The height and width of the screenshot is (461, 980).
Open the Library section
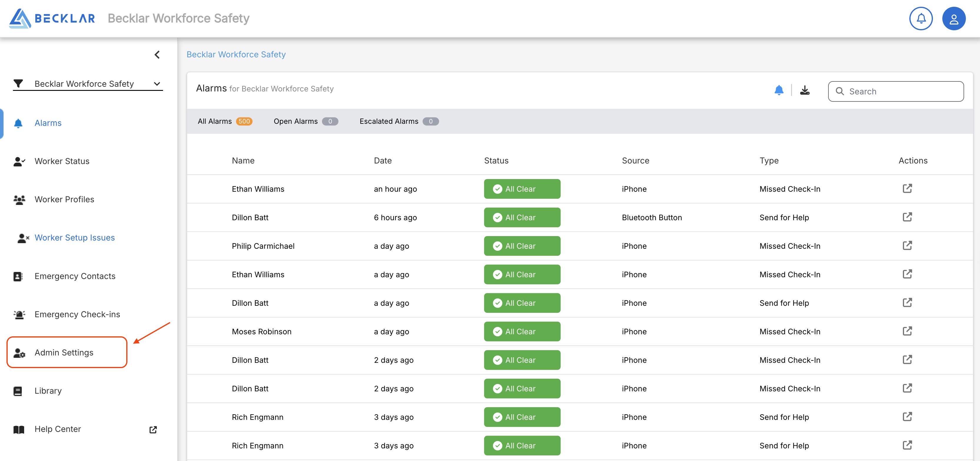(x=48, y=391)
